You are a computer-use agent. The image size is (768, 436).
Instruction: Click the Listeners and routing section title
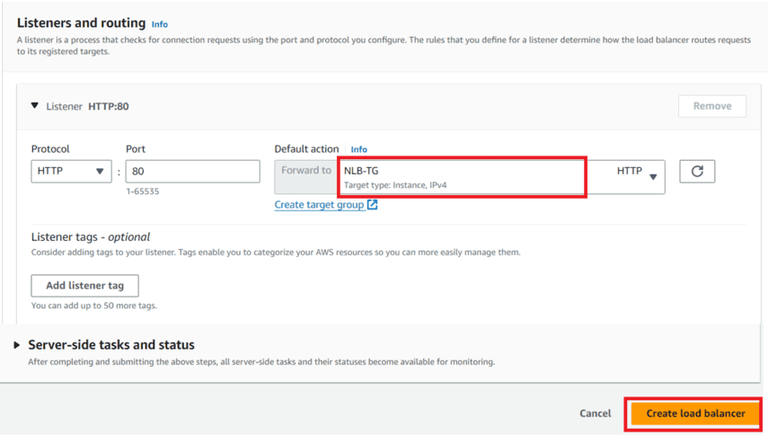[x=80, y=22]
